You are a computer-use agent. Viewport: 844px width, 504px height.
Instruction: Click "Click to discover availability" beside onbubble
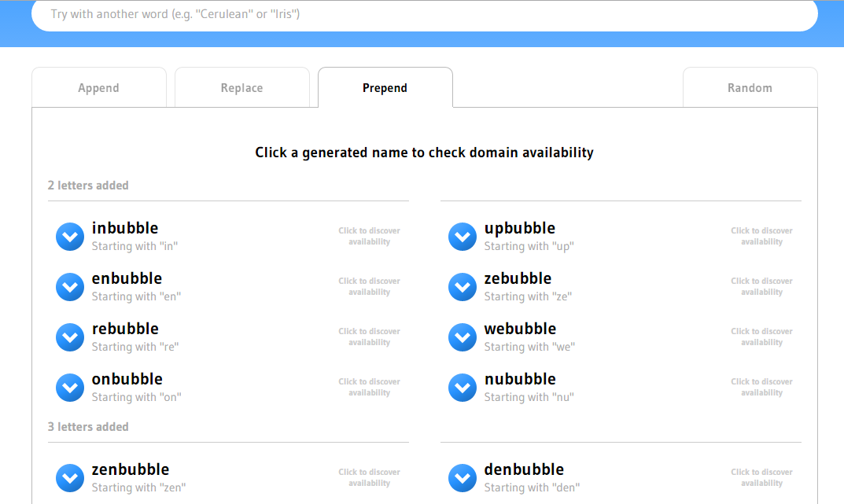coord(369,388)
